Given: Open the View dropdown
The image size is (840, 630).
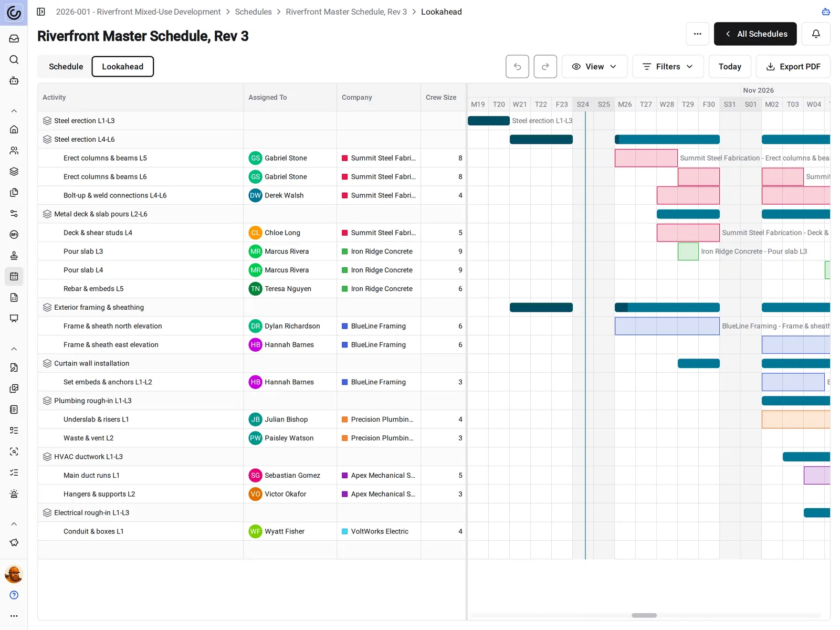Looking at the screenshot, I should [x=594, y=67].
